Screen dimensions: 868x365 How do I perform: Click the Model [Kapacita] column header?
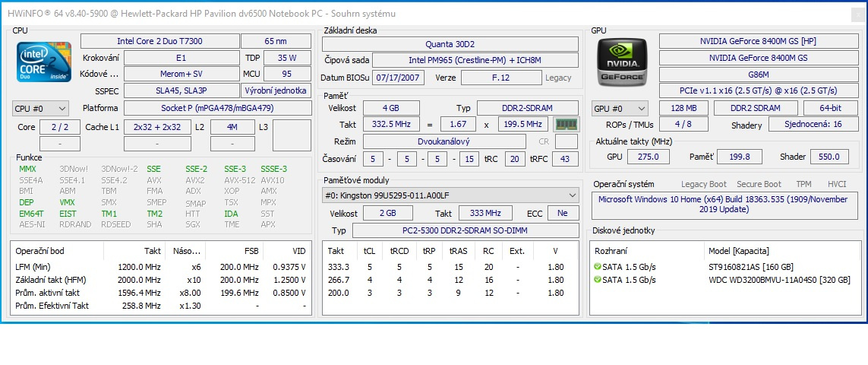pos(781,251)
